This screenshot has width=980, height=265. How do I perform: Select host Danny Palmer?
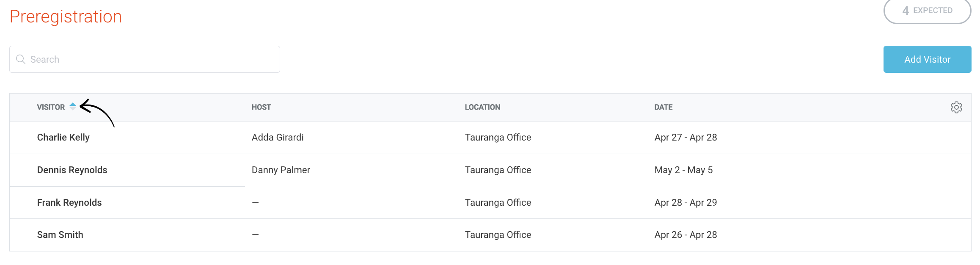pos(281,170)
